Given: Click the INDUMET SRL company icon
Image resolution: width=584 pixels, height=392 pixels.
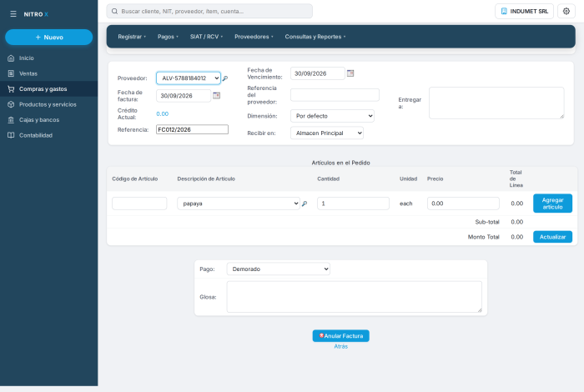Looking at the screenshot, I should coord(504,11).
